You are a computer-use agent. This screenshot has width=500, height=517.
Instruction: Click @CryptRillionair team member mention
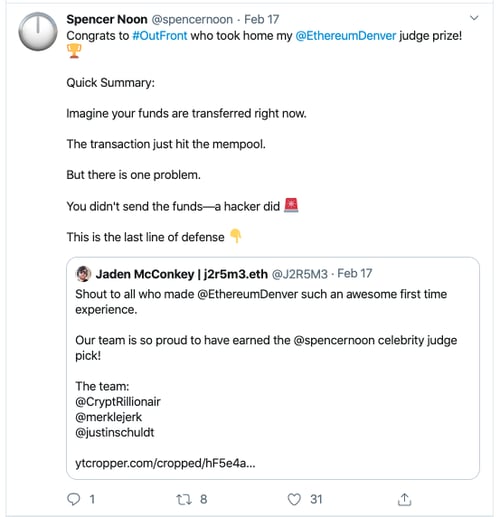[118, 402]
